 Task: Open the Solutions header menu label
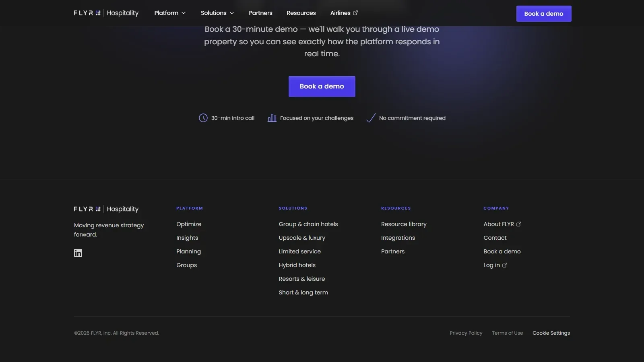coord(213,13)
